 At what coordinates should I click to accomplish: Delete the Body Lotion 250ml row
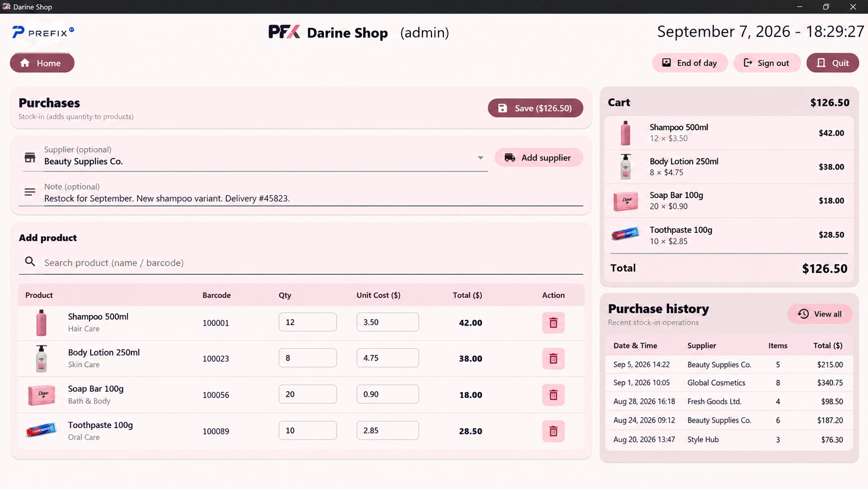tap(553, 359)
